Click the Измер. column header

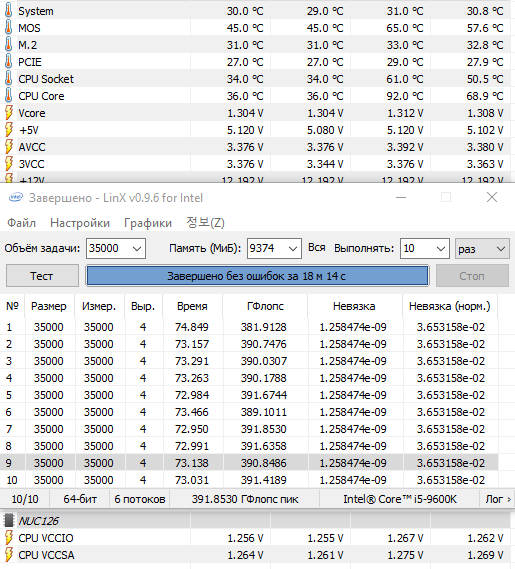99,306
